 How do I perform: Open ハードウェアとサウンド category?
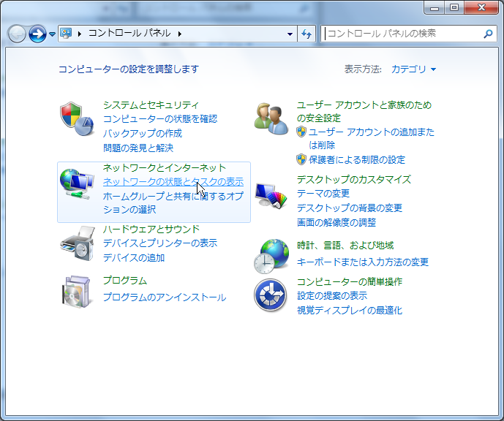(x=151, y=229)
